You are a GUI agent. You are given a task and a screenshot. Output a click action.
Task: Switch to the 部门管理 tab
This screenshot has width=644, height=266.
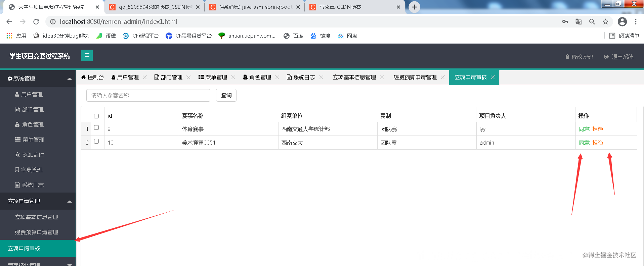(x=168, y=77)
